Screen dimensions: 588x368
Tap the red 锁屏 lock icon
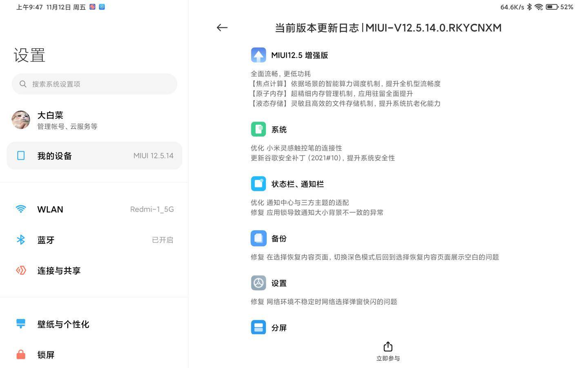pyautogui.click(x=21, y=355)
